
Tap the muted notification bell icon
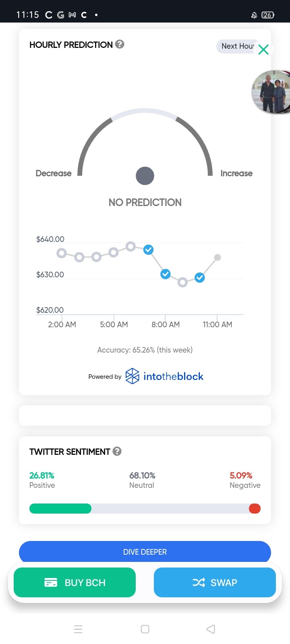tap(254, 15)
